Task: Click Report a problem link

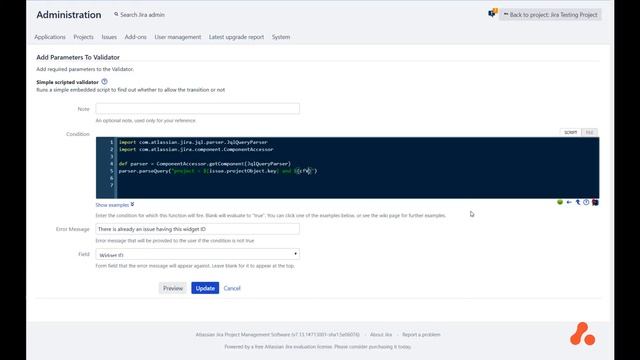Action: pos(421,335)
